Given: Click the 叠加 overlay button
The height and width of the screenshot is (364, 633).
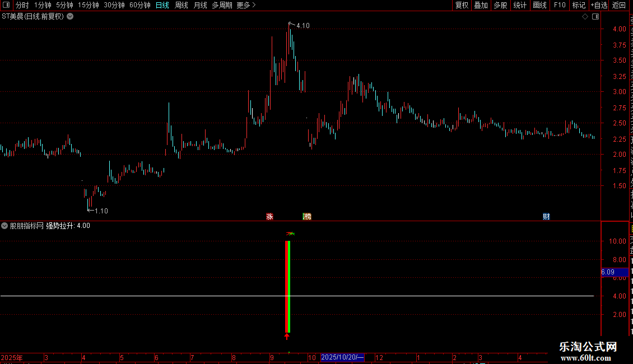Looking at the screenshot, I should (x=481, y=5).
